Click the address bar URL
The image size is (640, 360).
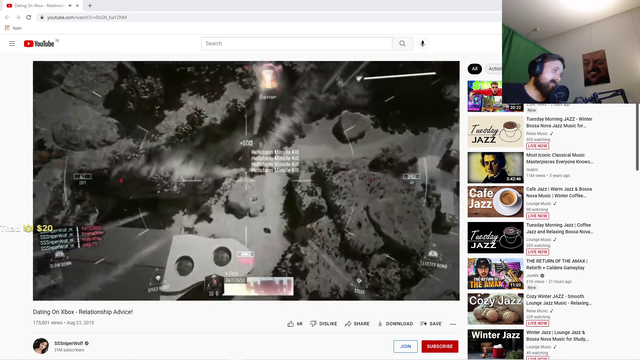click(x=87, y=18)
